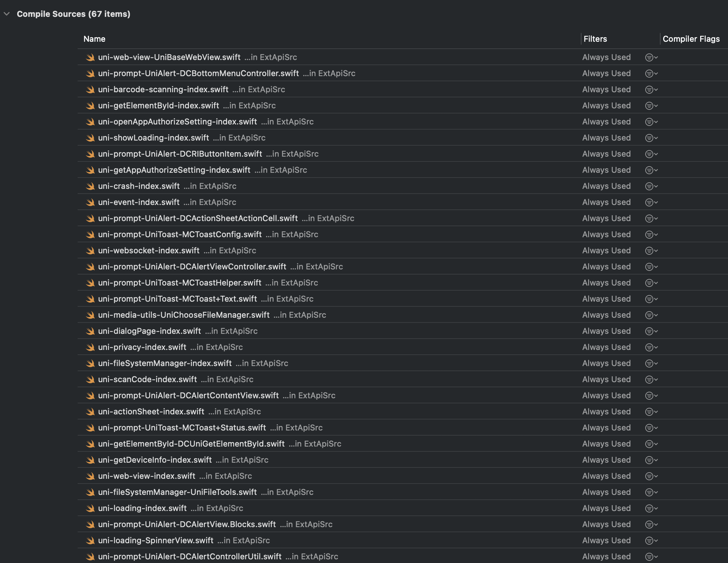Click Swift icon beside uni-barcode-scanning-index.swift
The height and width of the screenshot is (563, 728).
90,90
